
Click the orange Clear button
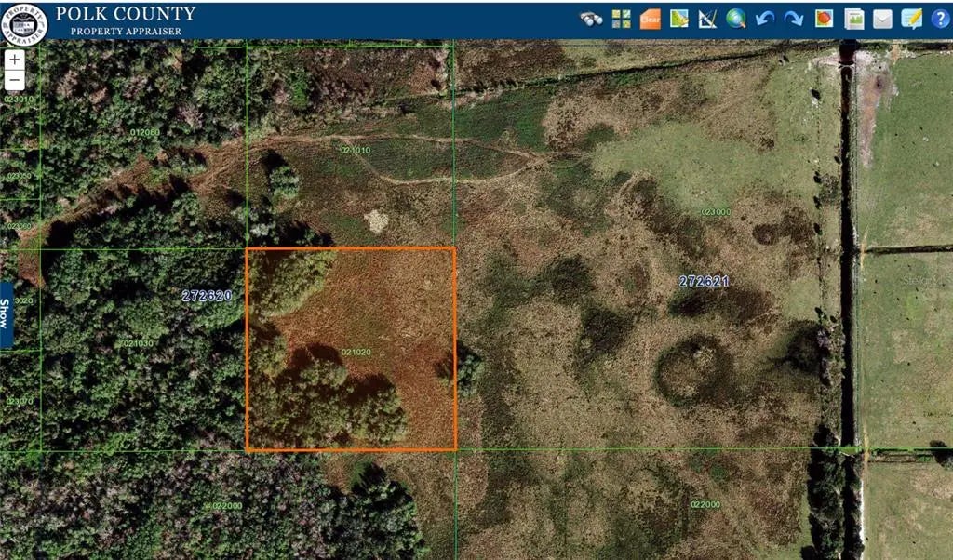[650, 19]
